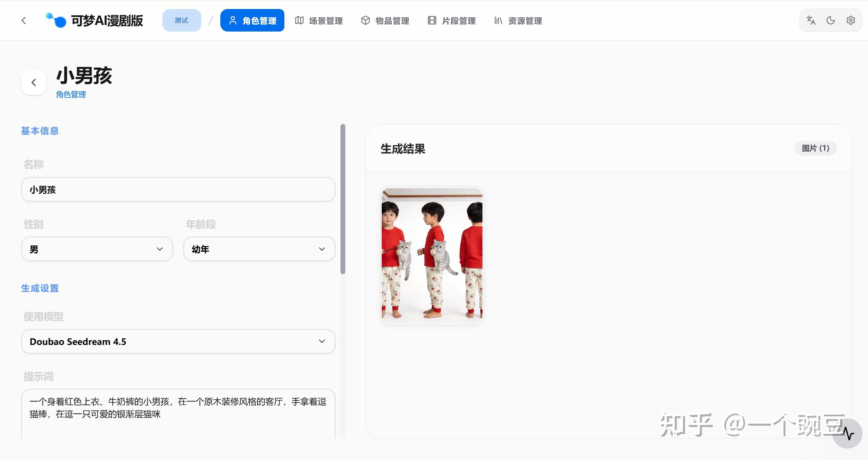This screenshot has height=460, width=868.
Task: Select the 角色管理 tab
Action: 252,20
